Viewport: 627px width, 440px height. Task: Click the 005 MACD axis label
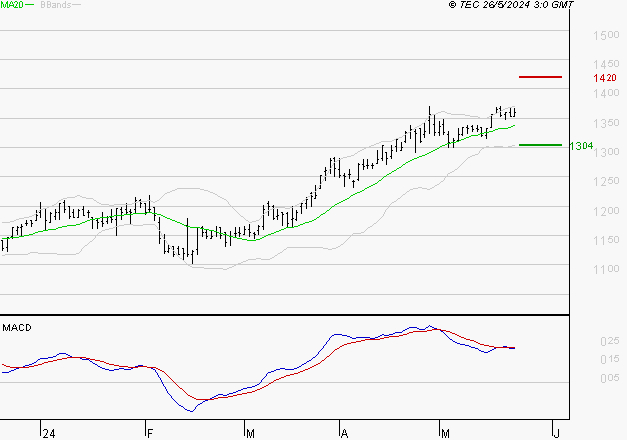click(x=609, y=378)
